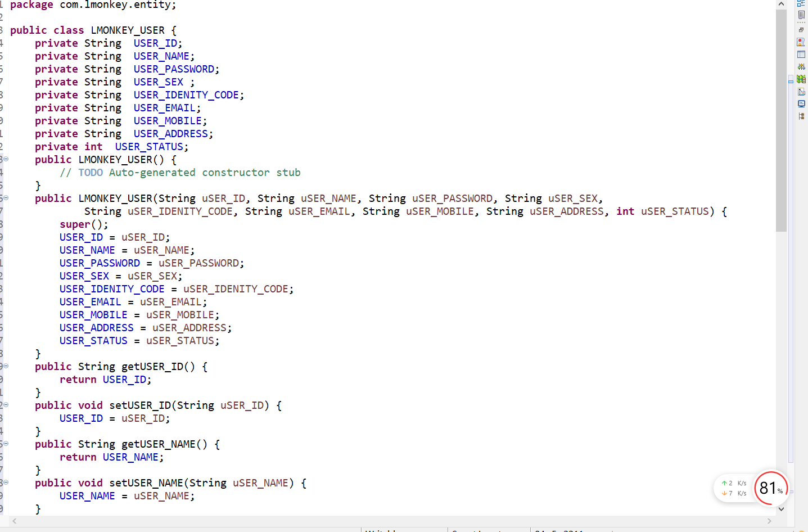Click the 'setUSER_ID' method name

coord(140,405)
